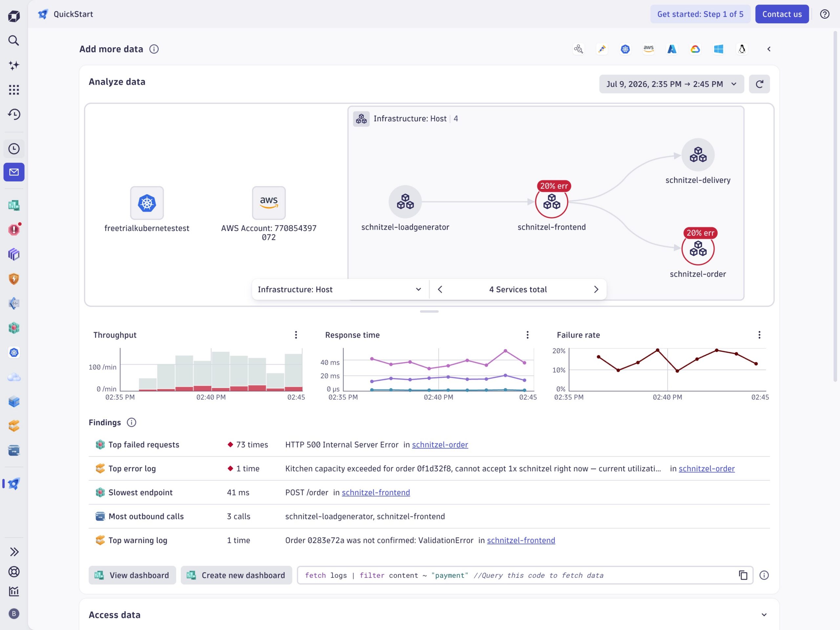Open the chart-bars icon near sidebar bottom
The image size is (840, 630).
pyautogui.click(x=14, y=591)
